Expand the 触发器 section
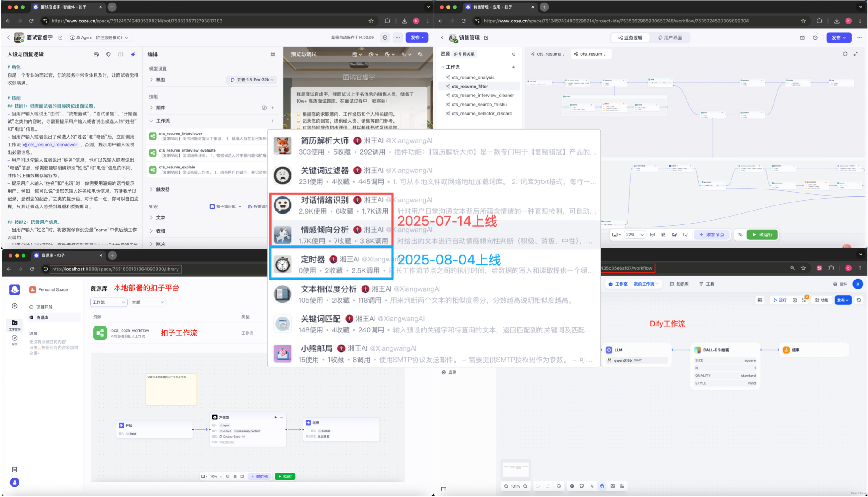 [151, 189]
